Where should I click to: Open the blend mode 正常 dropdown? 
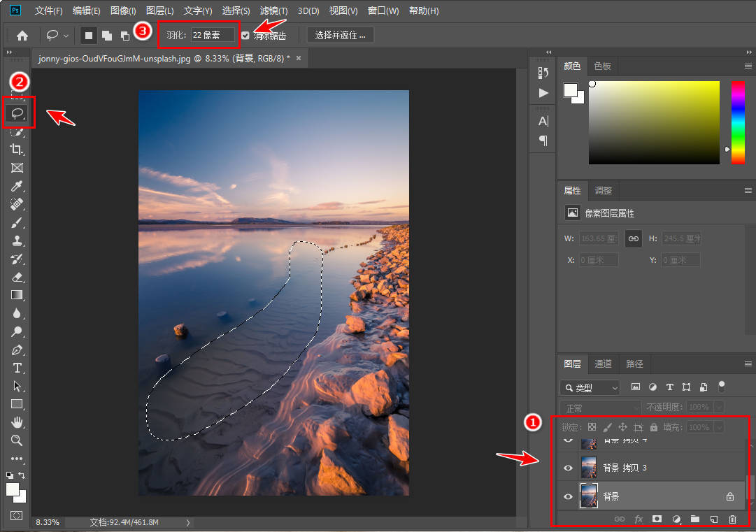tap(601, 408)
